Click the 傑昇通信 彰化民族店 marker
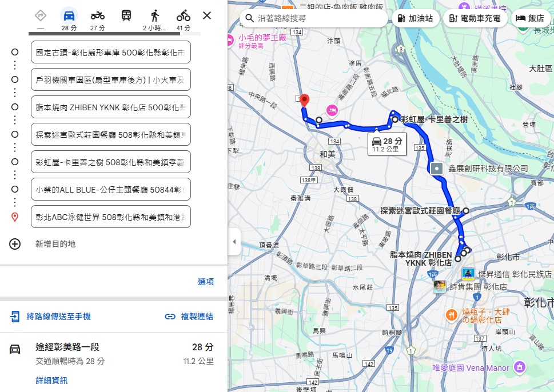This screenshot has height=392, width=554. click(x=468, y=274)
